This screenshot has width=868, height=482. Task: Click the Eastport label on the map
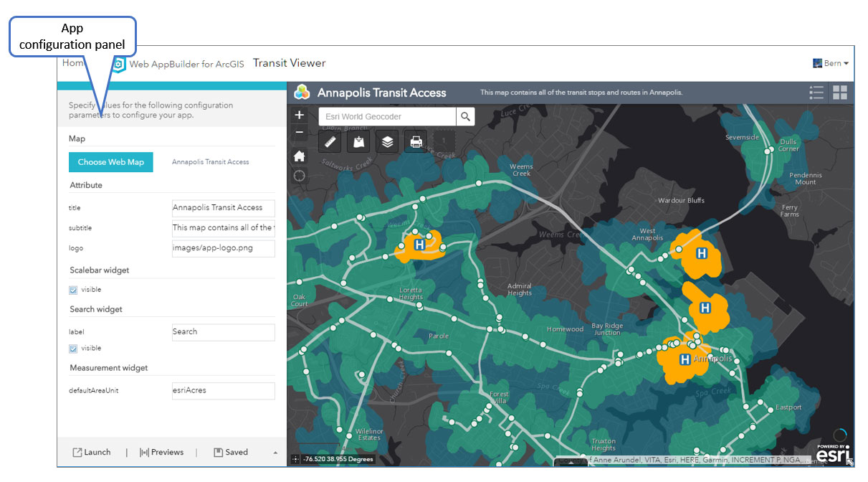point(788,408)
